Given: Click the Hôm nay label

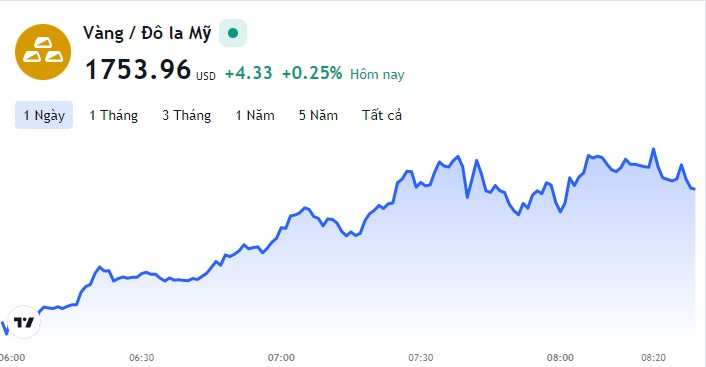Looking at the screenshot, I should point(377,74).
